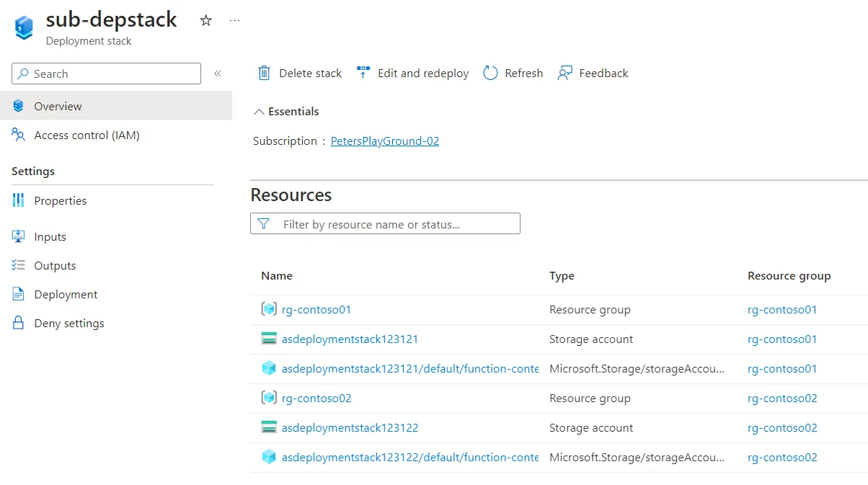The width and height of the screenshot is (868, 485).
Task: Click the Deny settings lock icon
Action: coord(18,323)
